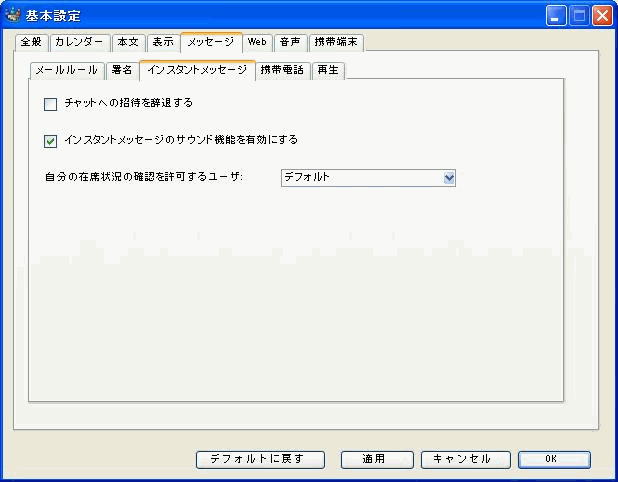Viewport: 618px width, 482px height.
Task: Click the app icon in title bar
Action: point(13,15)
